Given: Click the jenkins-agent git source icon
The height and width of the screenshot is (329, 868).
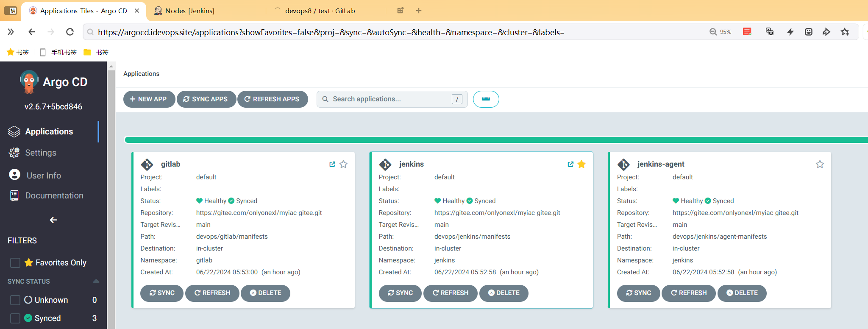Looking at the screenshot, I should click(623, 164).
